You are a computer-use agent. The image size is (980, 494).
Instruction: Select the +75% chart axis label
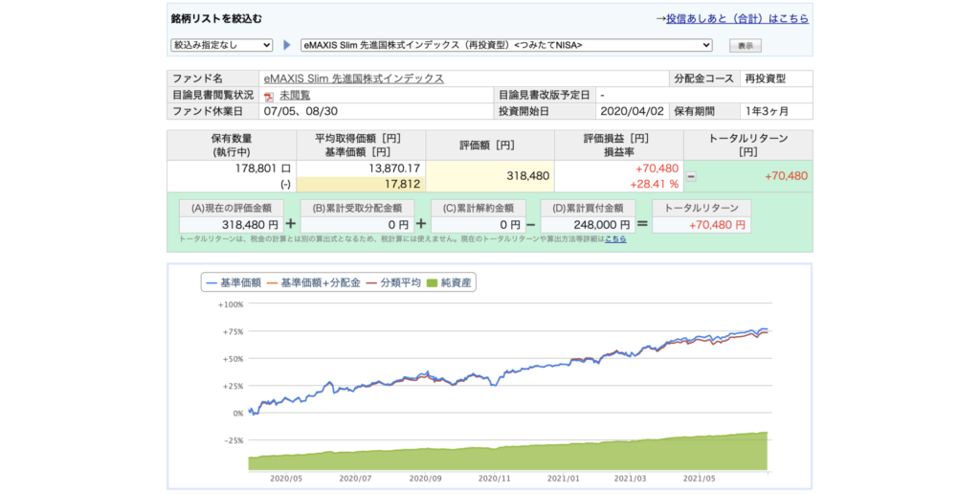[234, 332]
